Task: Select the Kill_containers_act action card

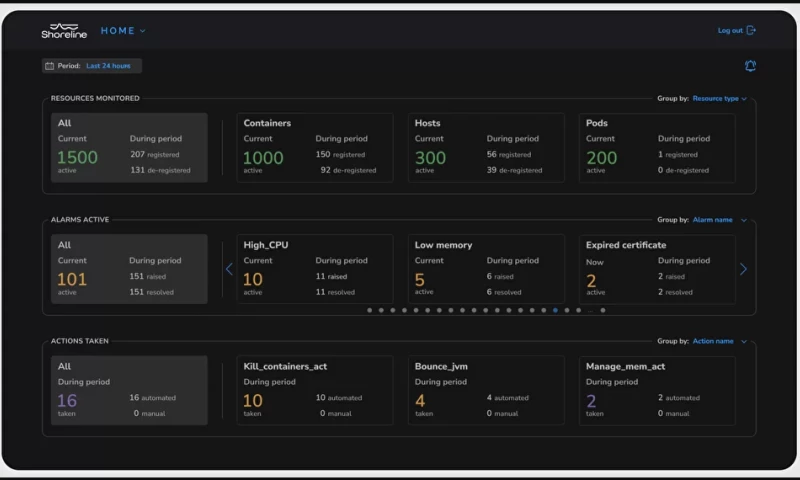Action: click(314, 390)
